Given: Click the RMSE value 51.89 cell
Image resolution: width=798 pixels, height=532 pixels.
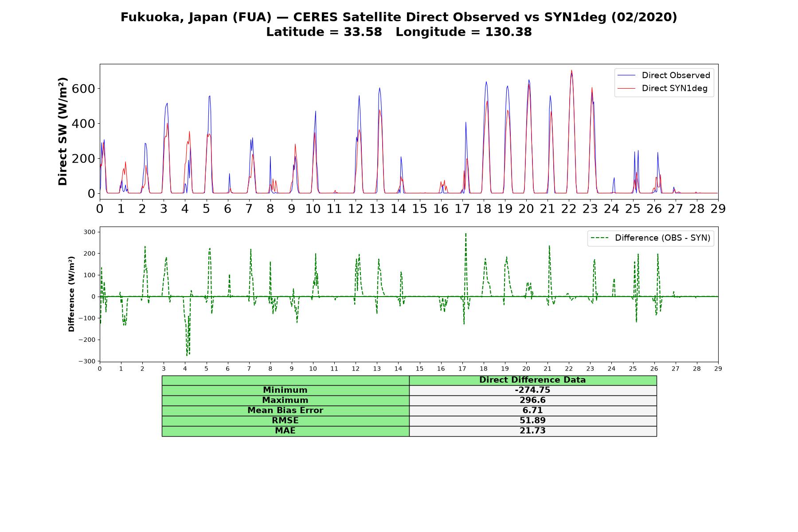Looking at the screenshot, I should coord(533,421).
